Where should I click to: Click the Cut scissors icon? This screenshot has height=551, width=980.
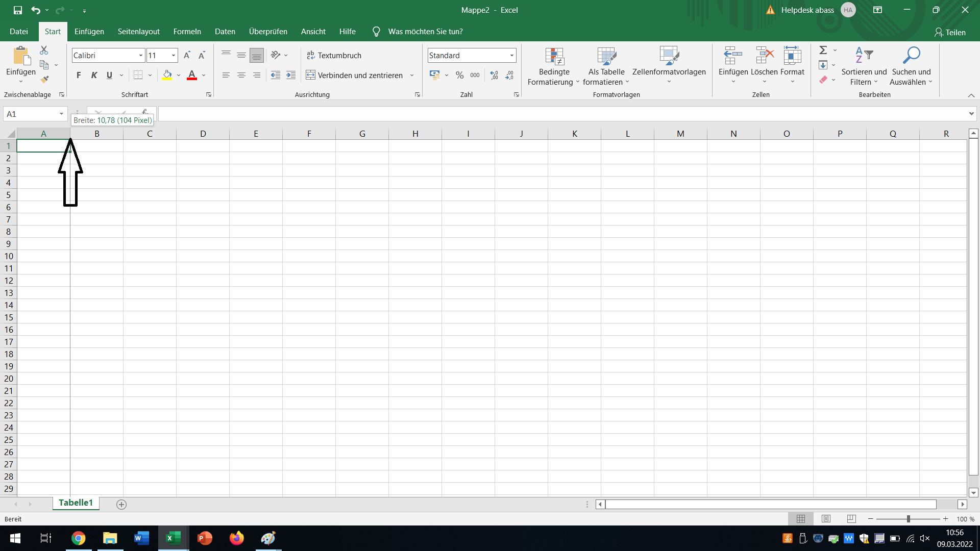pos(44,51)
